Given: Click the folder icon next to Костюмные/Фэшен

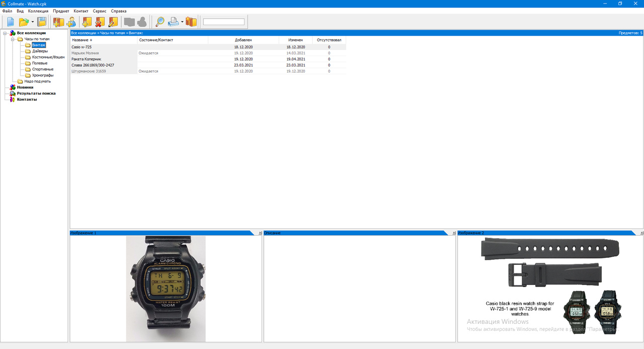Looking at the screenshot, I should [28, 57].
